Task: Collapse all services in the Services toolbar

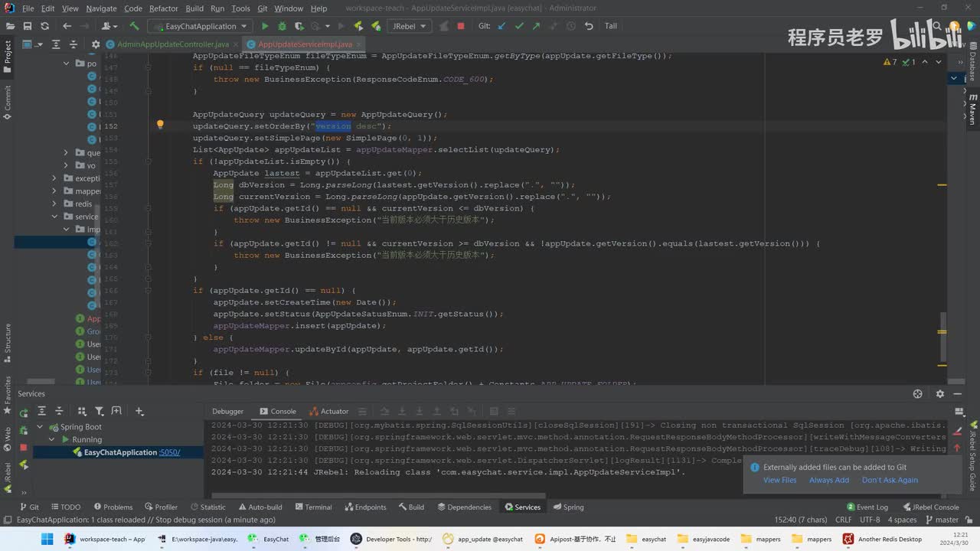Action: tap(59, 411)
